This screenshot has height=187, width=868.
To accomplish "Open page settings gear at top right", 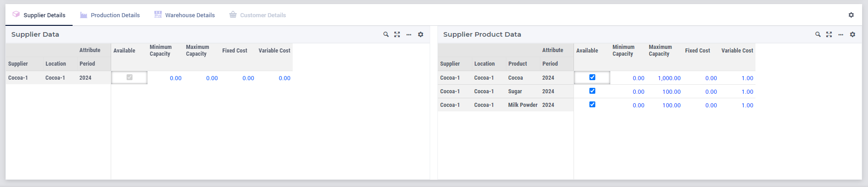I will (x=851, y=15).
